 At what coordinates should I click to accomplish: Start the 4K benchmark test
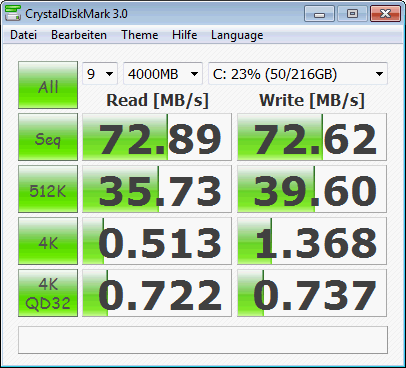coord(48,241)
